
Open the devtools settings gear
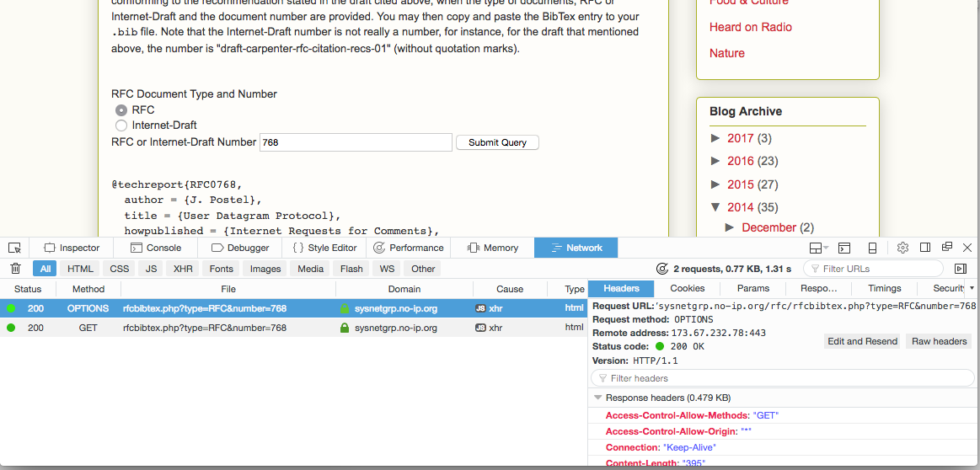tap(902, 248)
